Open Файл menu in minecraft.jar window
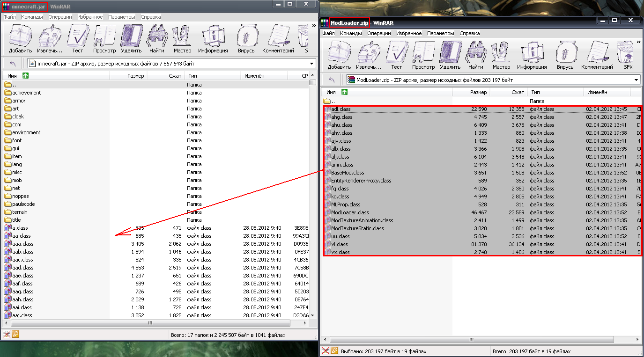The height and width of the screenshot is (357, 644). [x=9, y=17]
